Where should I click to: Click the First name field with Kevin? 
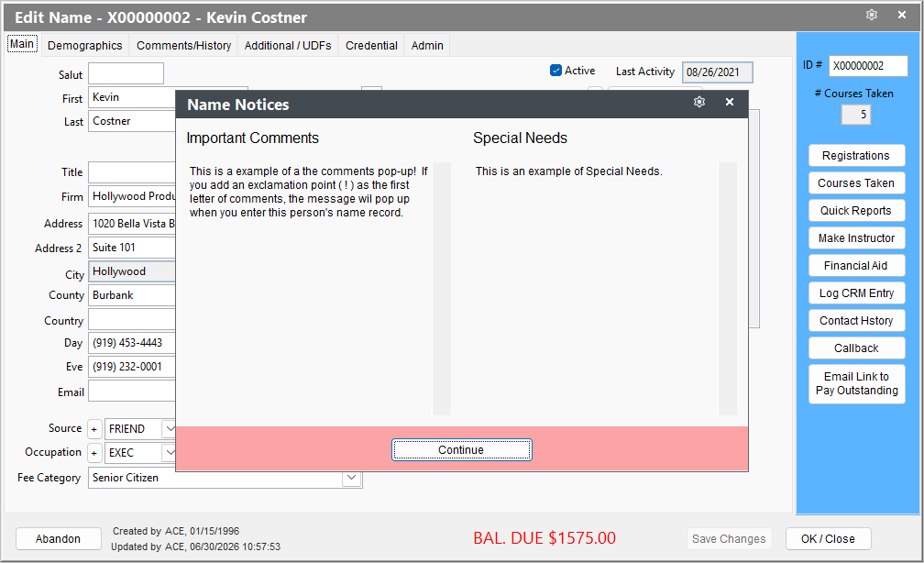pos(132,97)
